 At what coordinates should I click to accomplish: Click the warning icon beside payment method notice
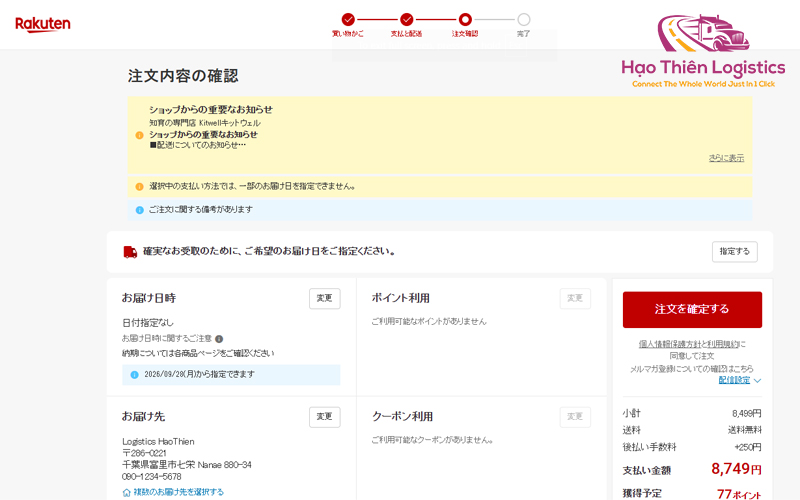pyautogui.click(x=139, y=187)
